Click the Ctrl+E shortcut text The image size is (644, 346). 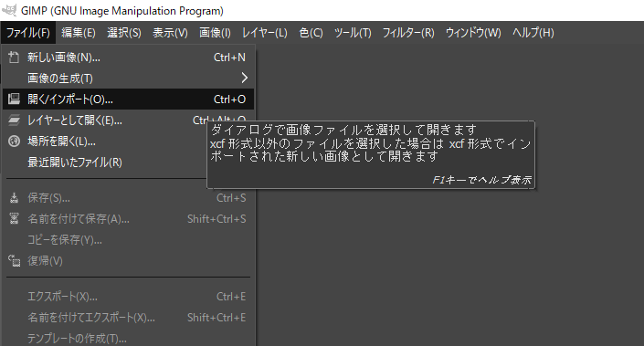click(x=231, y=297)
